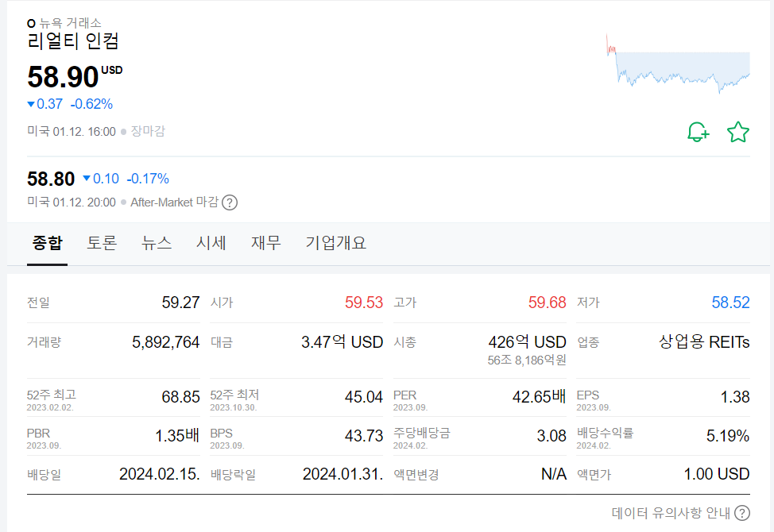Image resolution: width=774 pixels, height=532 pixels.
Task: Click the 배당수익률 value 5.19%
Action: click(728, 436)
